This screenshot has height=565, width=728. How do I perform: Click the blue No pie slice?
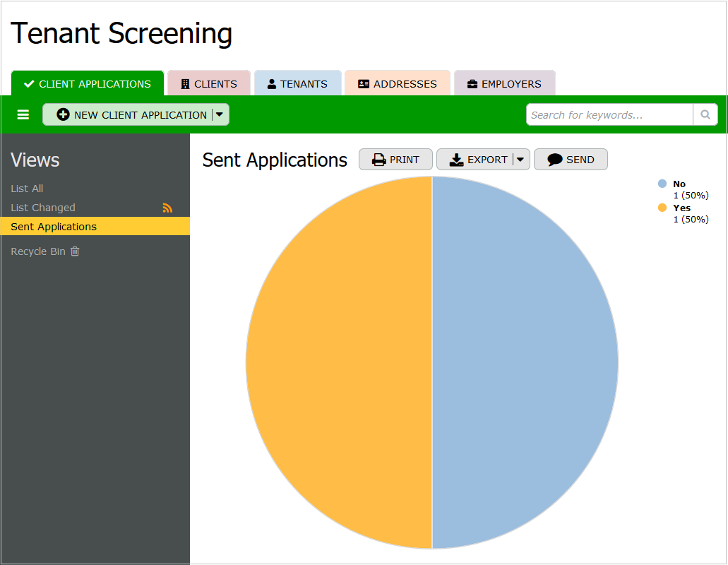pos(525,362)
